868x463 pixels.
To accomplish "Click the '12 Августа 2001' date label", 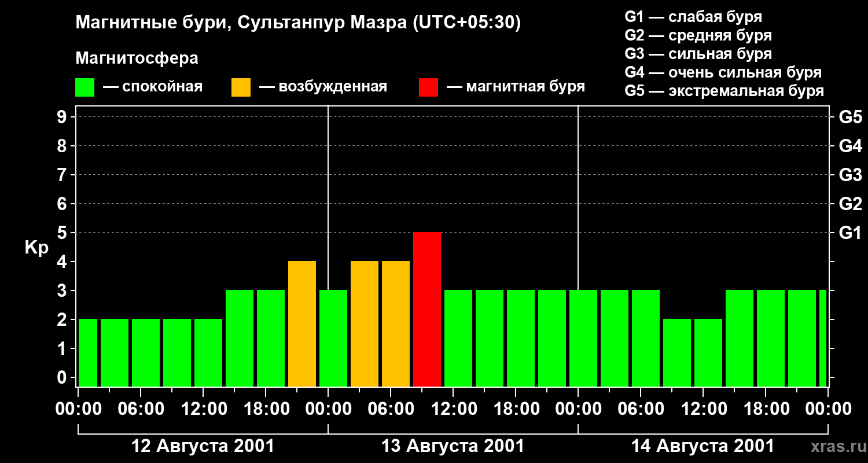I will click(x=203, y=446).
